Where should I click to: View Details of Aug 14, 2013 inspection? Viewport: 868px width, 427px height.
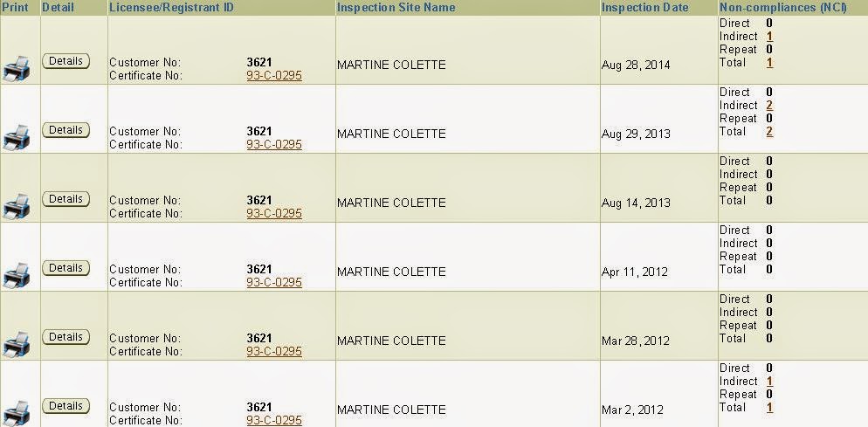point(65,199)
